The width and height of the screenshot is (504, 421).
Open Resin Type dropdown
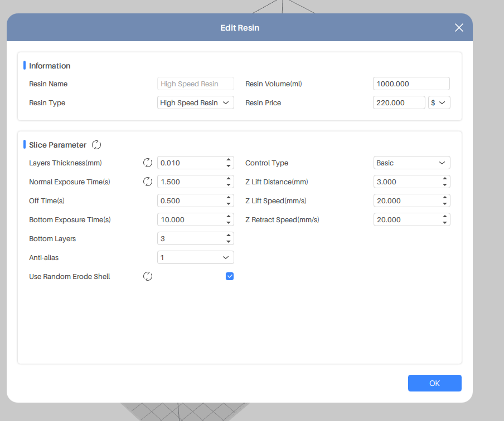[x=196, y=103]
